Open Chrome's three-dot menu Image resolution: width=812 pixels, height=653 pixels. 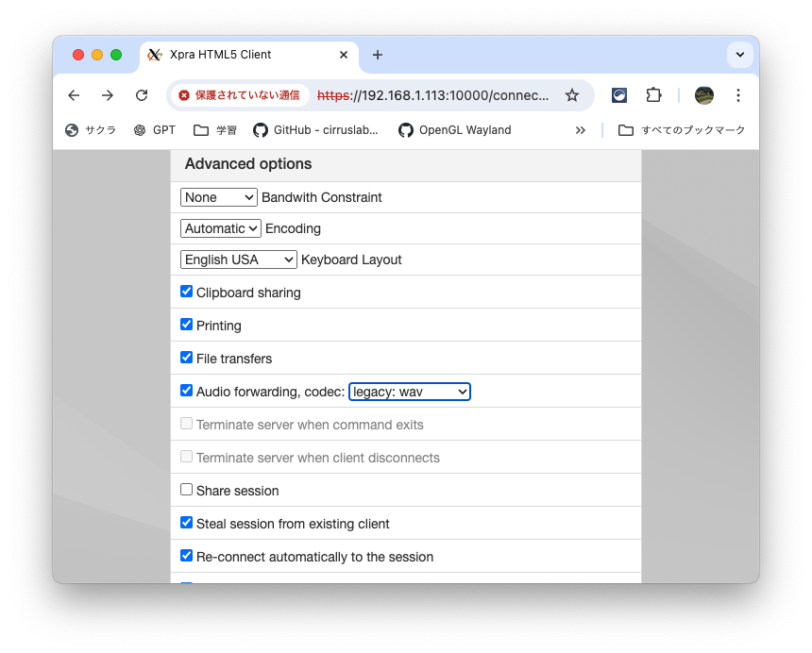[738, 95]
